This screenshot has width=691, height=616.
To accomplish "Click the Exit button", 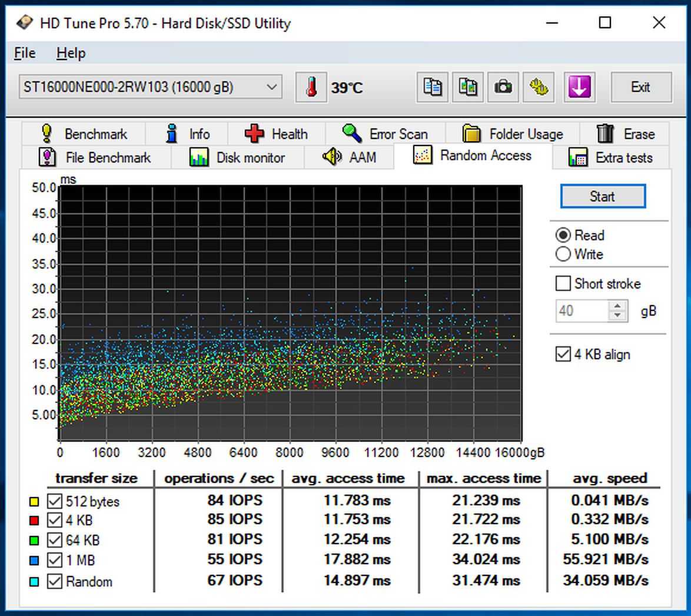I will (x=640, y=88).
